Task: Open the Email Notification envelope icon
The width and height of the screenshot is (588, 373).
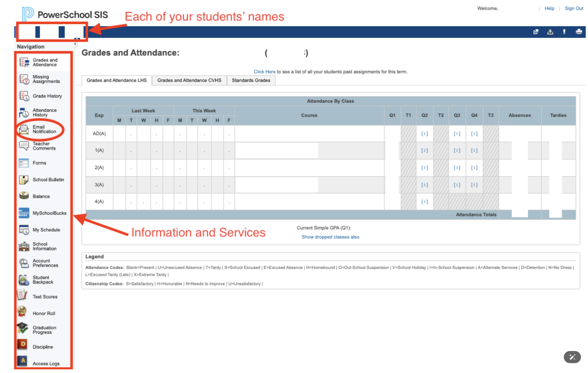Action: (x=24, y=129)
